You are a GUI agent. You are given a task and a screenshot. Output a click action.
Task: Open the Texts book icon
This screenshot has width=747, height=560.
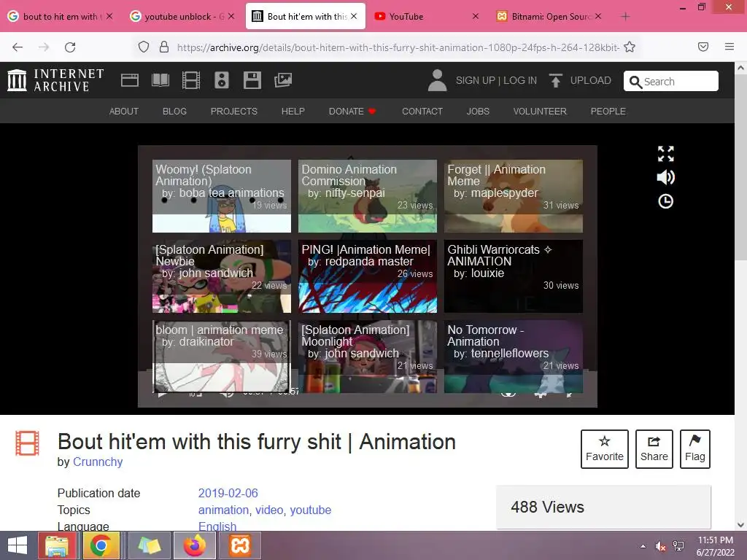pos(160,80)
